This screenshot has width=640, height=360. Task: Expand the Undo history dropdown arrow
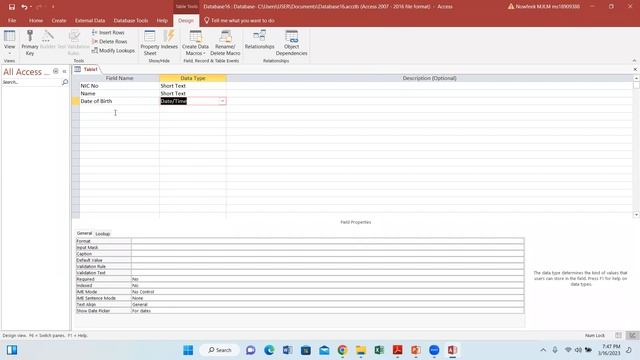point(31,7)
